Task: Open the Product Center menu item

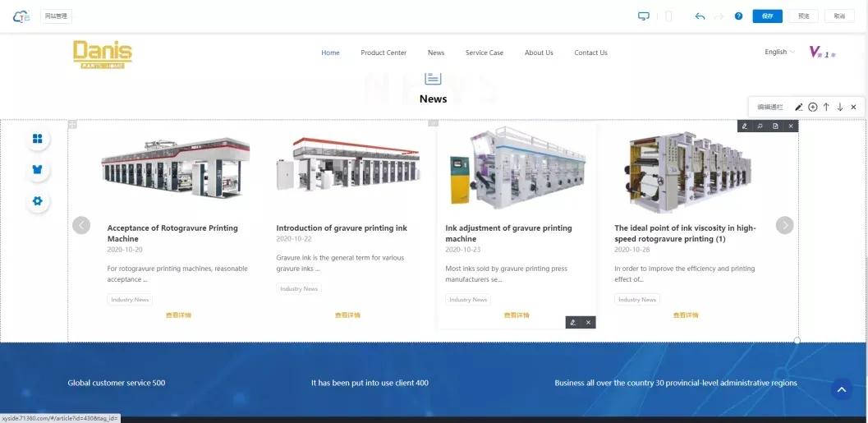Action: [x=383, y=53]
